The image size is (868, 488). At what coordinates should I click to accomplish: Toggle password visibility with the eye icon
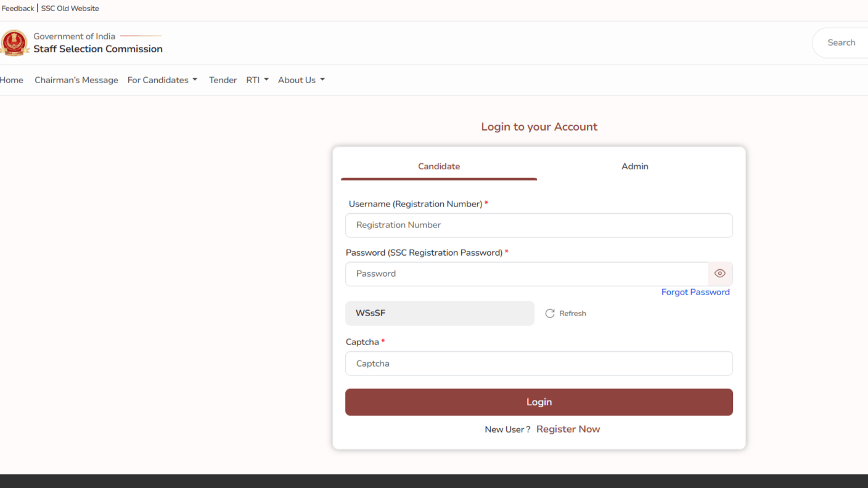719,273
